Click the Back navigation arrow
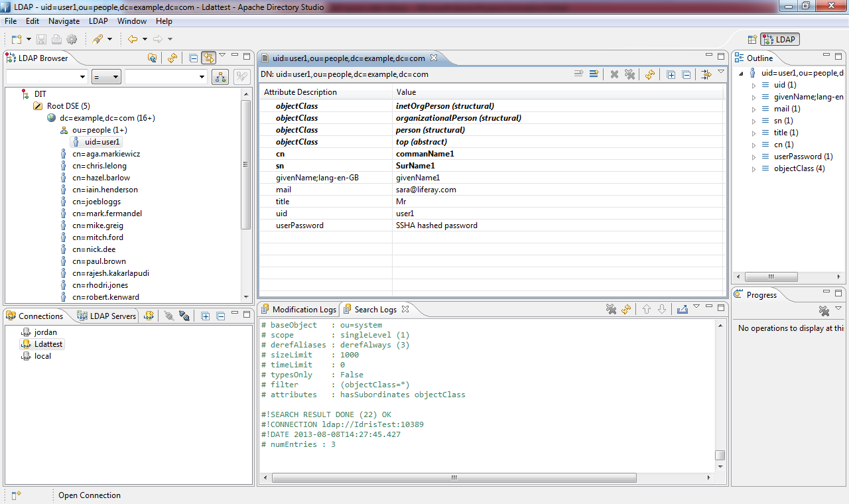 click(133, 39)
